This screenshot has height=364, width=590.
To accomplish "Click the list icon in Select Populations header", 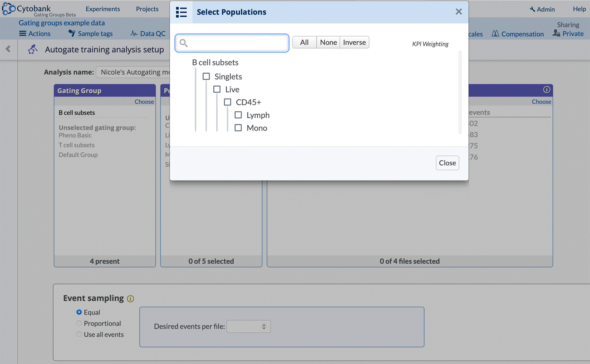I will pos(182,12).
